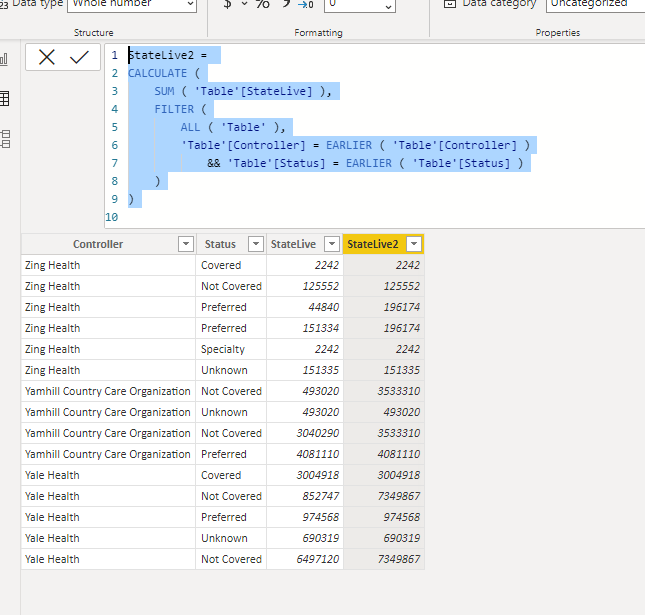Click the StateLive2 cell with value 3004918
Viewport: 645px width, 615px height.
[384, 475]
